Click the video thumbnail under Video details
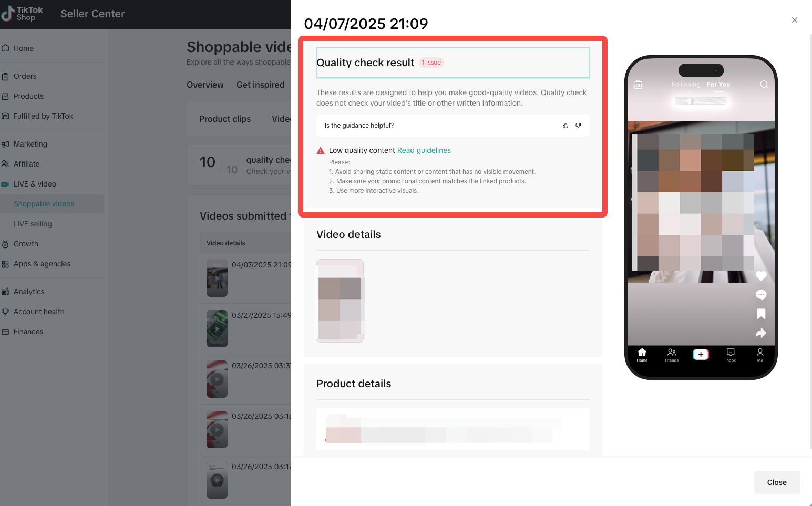The width and height of the screenshot is (812, 506). 340,301
